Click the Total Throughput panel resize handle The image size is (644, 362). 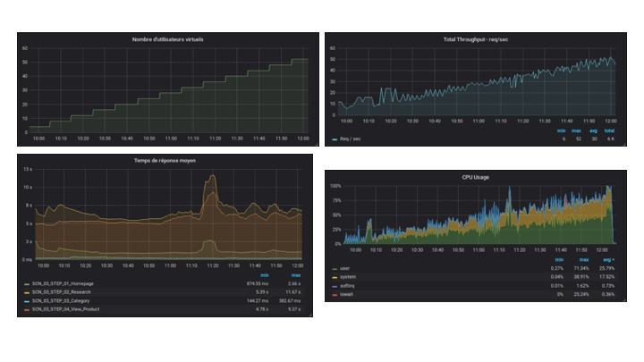624,144
